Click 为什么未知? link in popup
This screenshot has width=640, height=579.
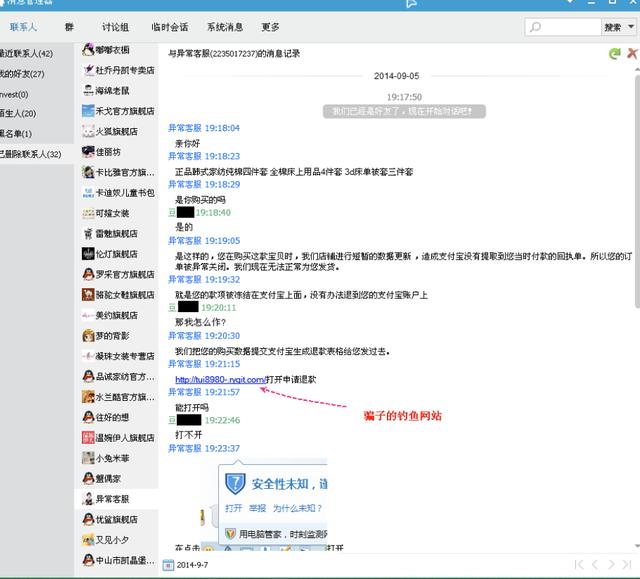click(x=297, y=508)
